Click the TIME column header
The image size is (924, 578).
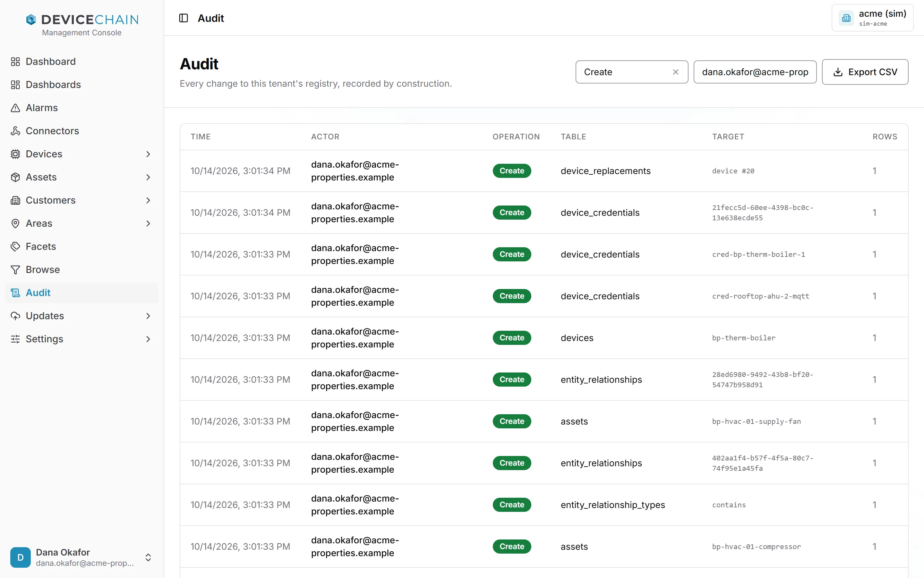(x=201, y=136)
